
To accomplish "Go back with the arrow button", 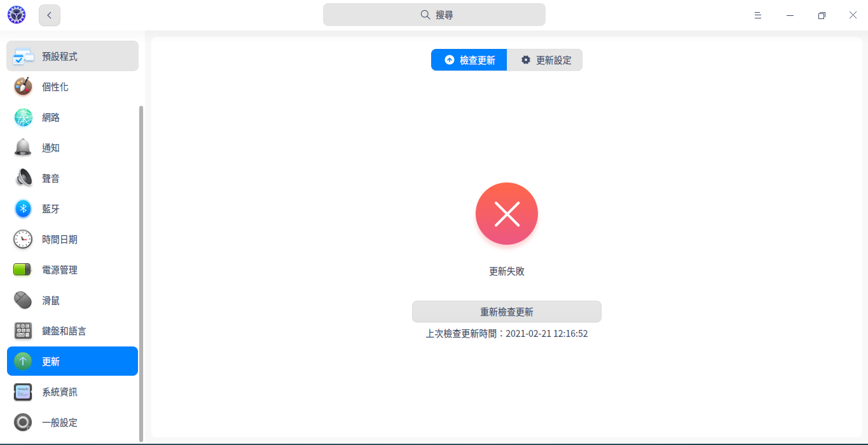I will [x=50, y=15].
